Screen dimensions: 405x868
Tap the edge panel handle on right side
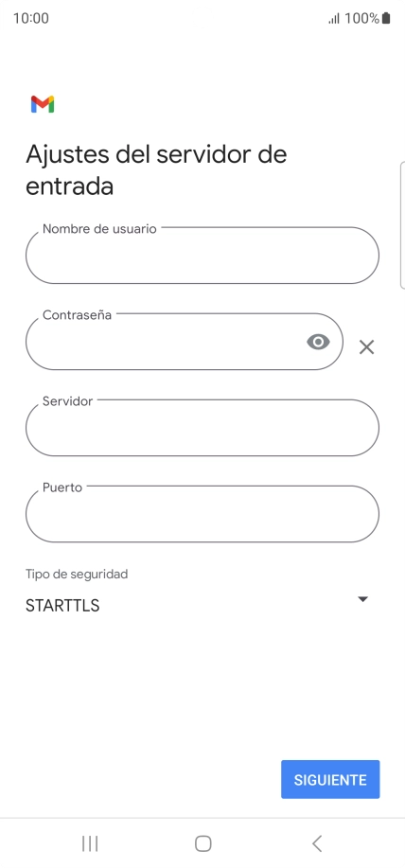point(402,225)
